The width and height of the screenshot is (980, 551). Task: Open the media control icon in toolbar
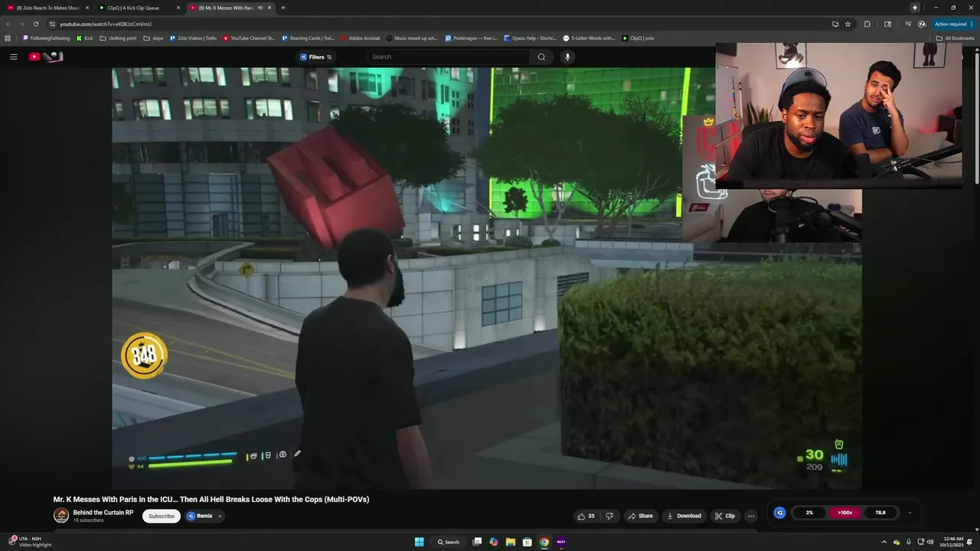coord(907,24)
